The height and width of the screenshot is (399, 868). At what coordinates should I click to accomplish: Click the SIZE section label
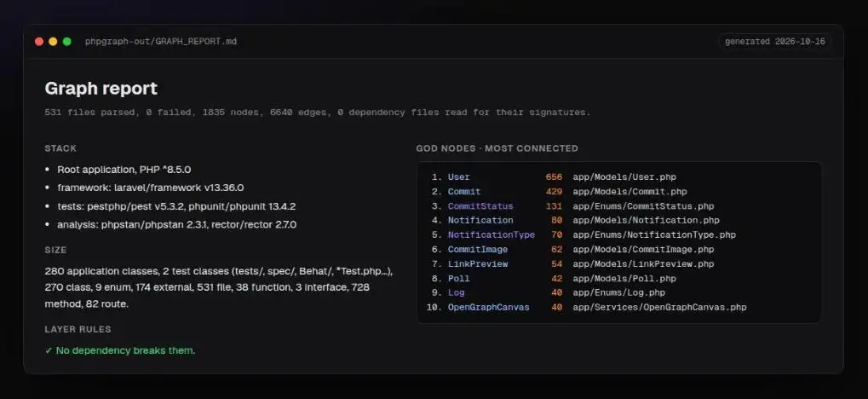(x=55, y=251)
